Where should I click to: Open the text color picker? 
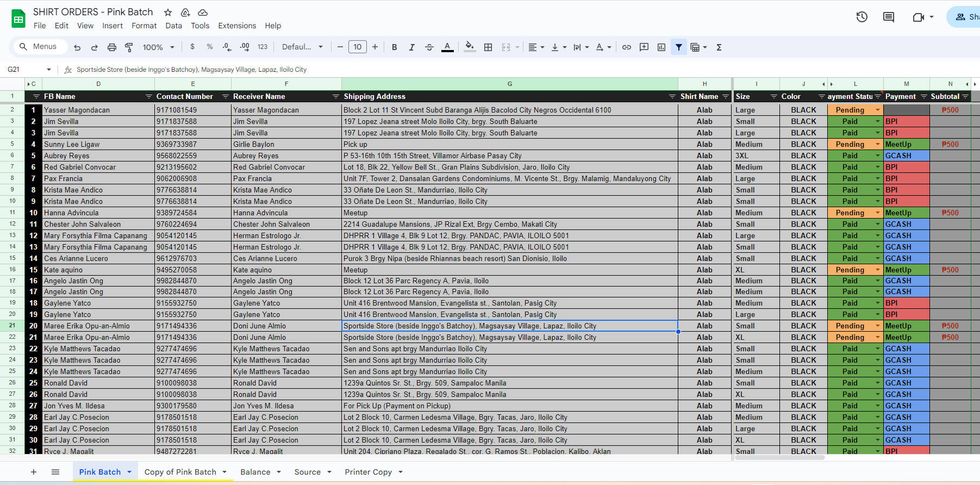(447, 47)
